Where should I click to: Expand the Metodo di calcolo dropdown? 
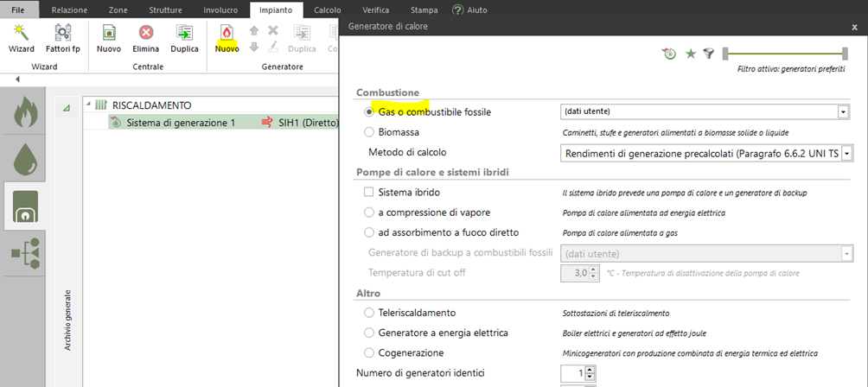(846, 153)
